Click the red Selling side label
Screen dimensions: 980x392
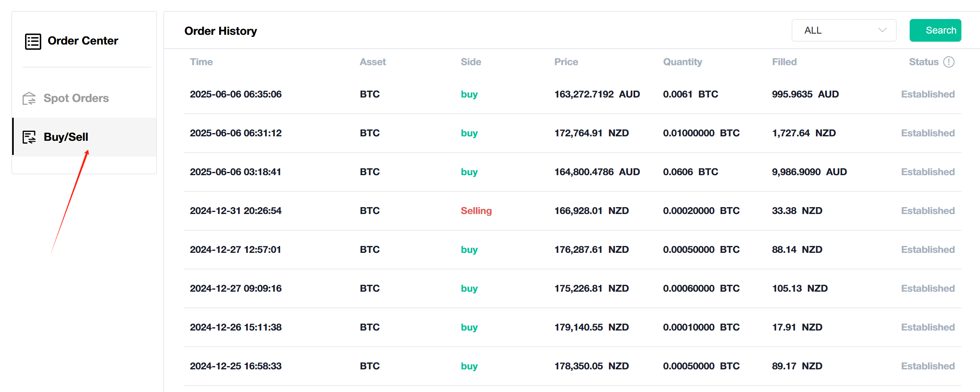[476, 211]
